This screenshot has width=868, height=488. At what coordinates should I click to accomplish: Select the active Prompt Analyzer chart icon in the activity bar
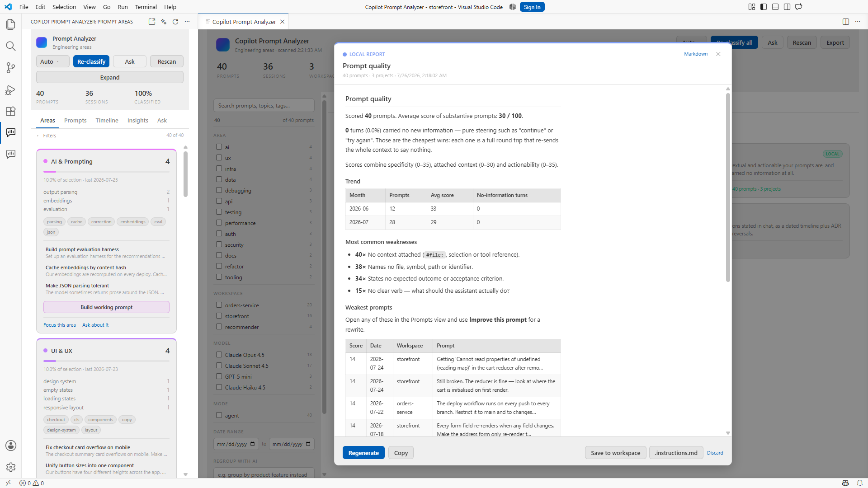10,132
